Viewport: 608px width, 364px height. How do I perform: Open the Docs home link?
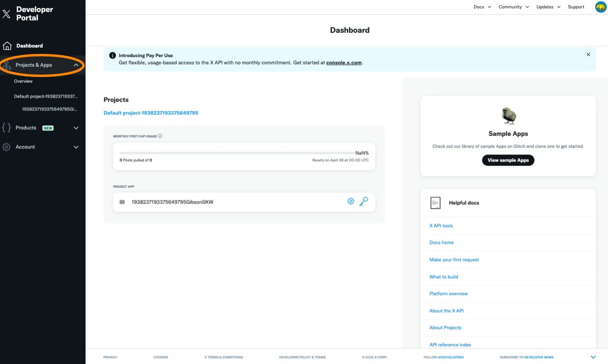441,243
